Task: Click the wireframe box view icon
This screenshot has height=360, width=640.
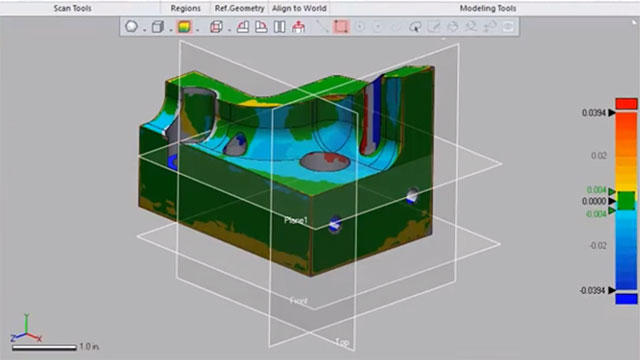Action: tap(216, 27)
